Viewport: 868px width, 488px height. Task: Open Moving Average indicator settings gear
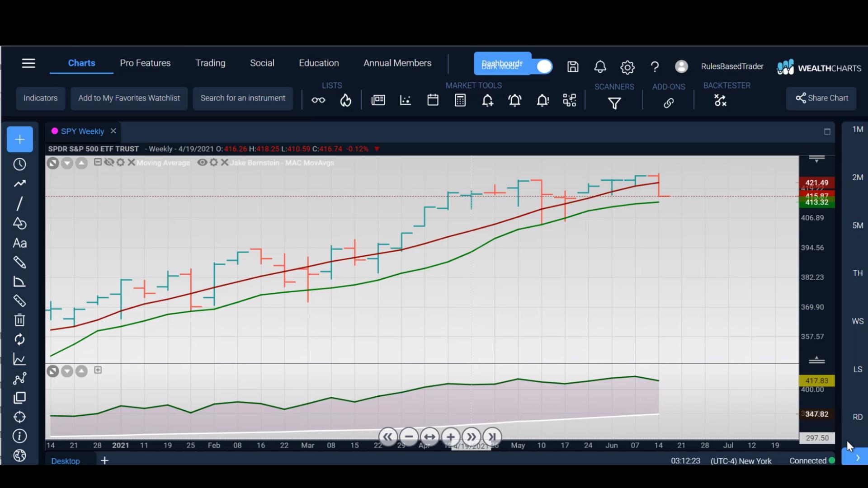tap(120, 162)
